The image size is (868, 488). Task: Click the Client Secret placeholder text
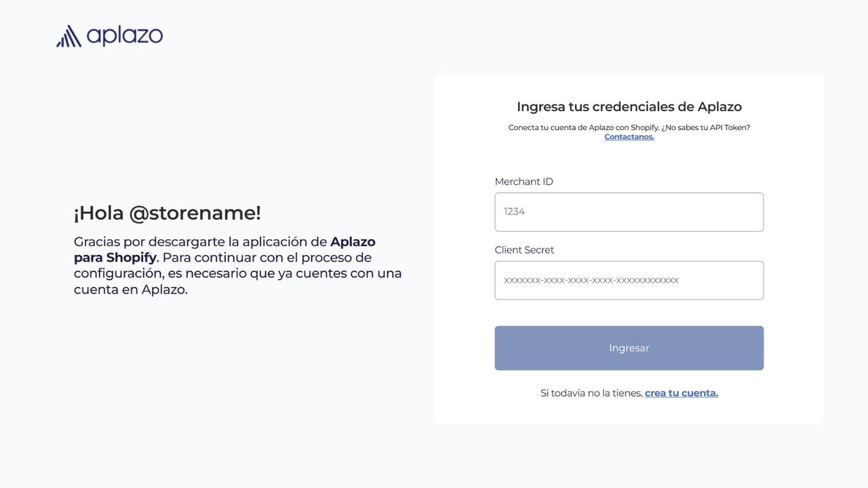(590, 280)
